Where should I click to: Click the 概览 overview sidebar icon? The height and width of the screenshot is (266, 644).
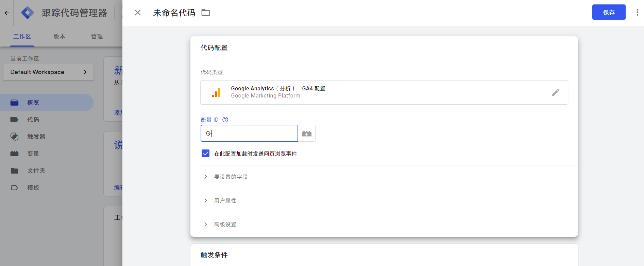point(14,103)
